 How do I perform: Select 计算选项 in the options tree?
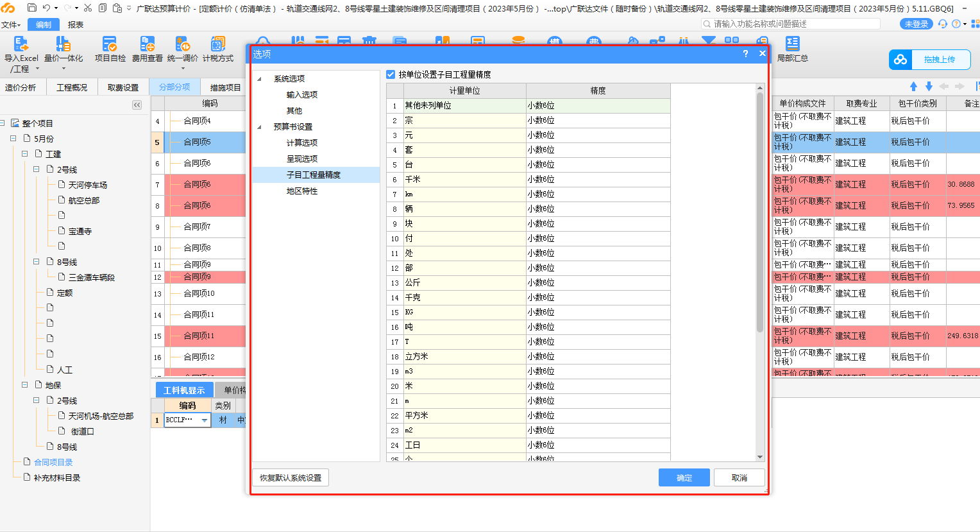[x=302, y=142]
